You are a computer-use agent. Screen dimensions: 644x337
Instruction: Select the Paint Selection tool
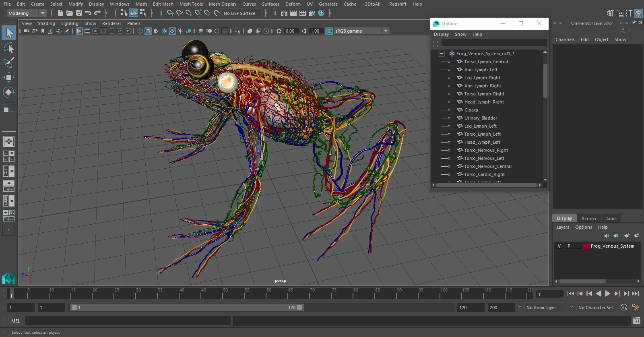point(9,62)
